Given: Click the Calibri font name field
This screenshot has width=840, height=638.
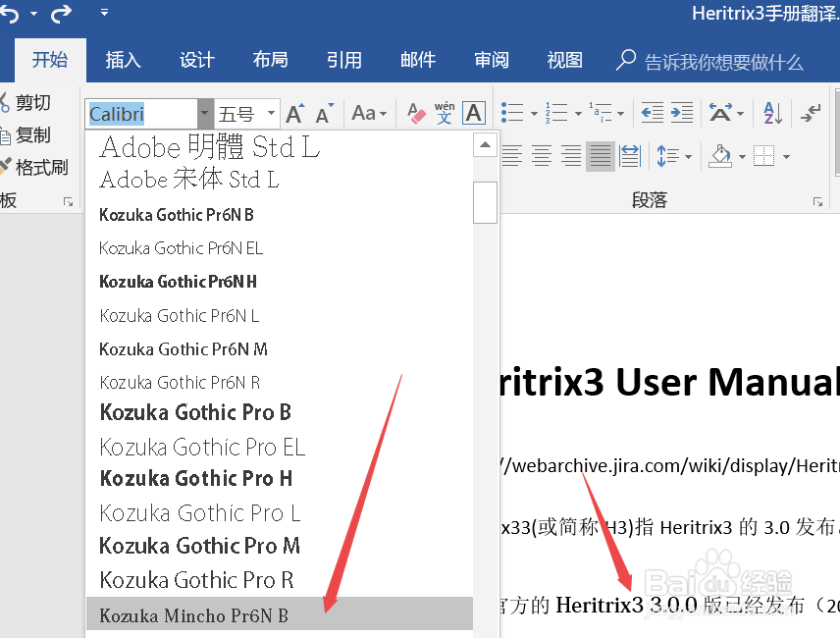Looking at the screenshot, I should (x=141, y=114).
